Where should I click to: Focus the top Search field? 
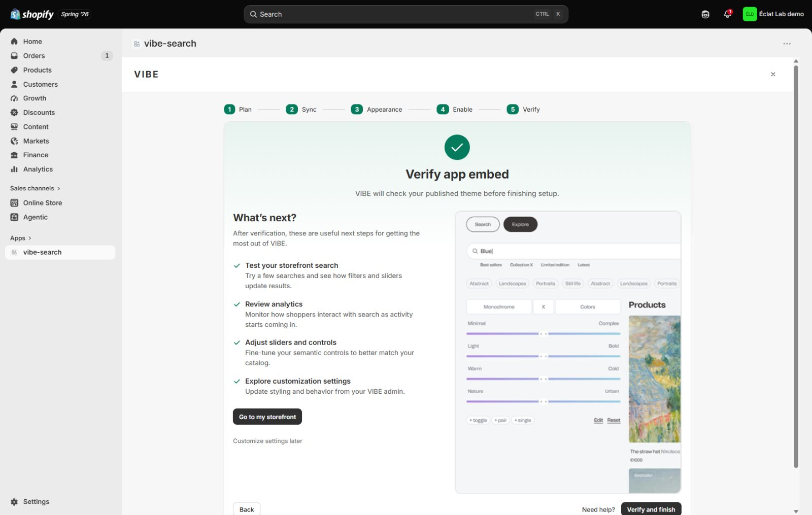406,14
